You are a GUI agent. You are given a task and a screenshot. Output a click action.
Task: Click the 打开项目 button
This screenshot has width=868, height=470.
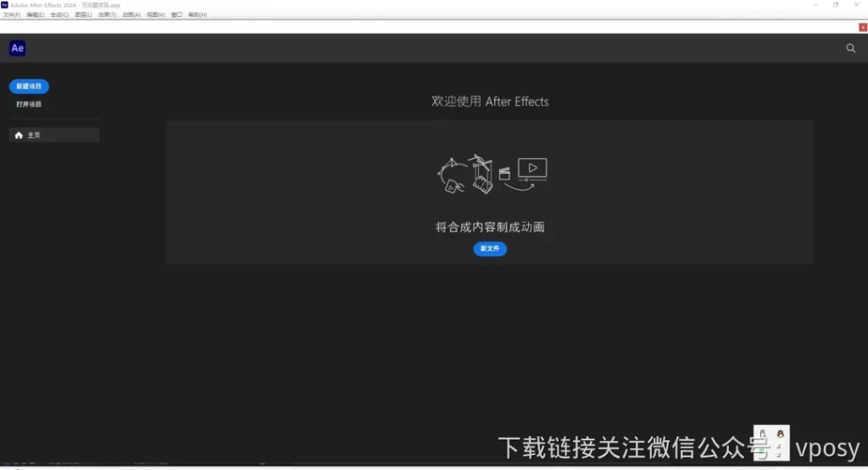29,104
